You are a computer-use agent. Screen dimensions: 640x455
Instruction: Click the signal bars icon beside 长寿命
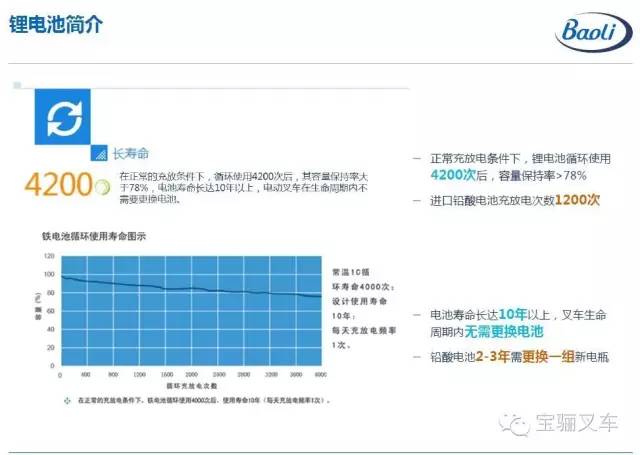pos(99,153)
